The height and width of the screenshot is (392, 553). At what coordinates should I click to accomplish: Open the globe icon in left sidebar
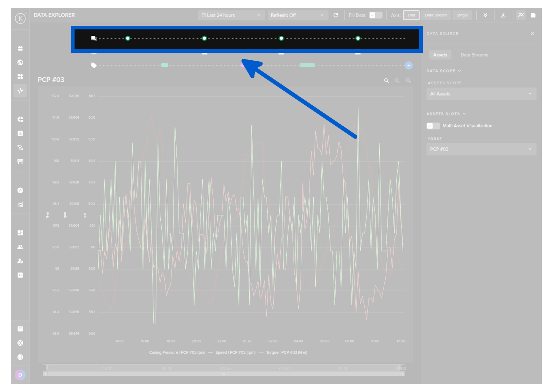(20, 62)
